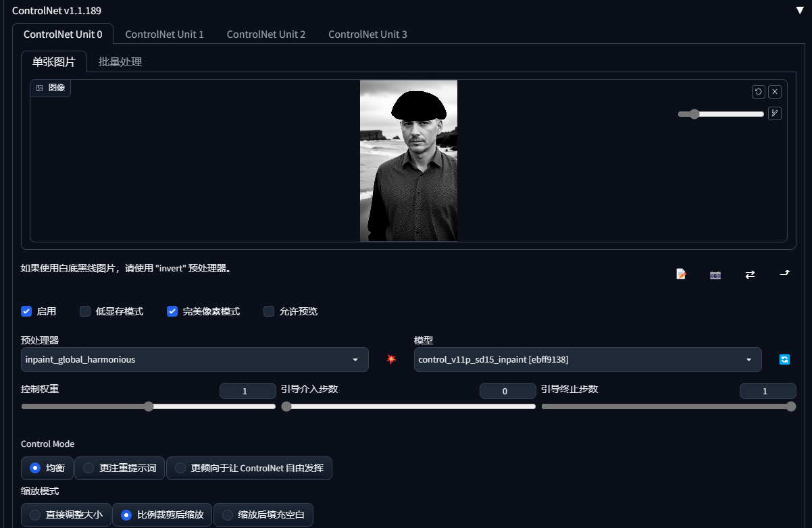This screenshot has width=812, height=528.
Task: Switch to ControlNet Unit 1 tab
Action: point(164,34)
